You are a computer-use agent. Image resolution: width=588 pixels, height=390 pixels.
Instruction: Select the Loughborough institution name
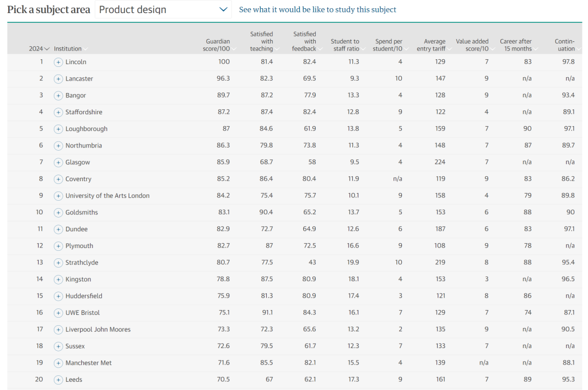[x=86, y=129]
